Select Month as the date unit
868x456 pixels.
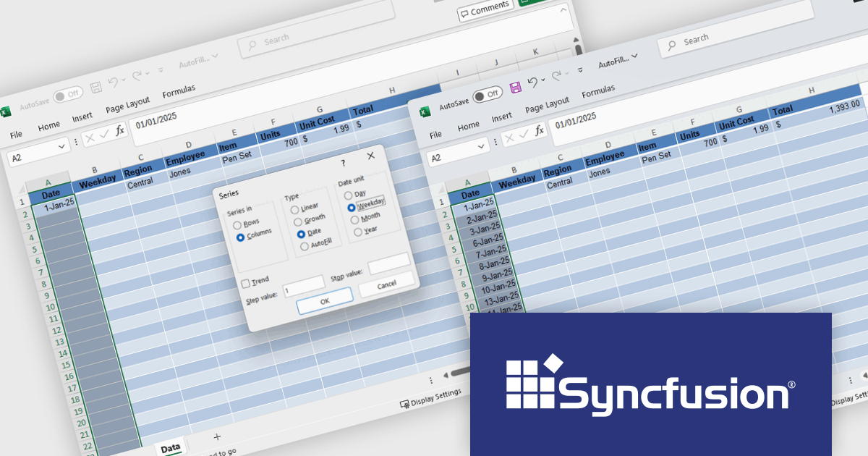coord(354,220)
